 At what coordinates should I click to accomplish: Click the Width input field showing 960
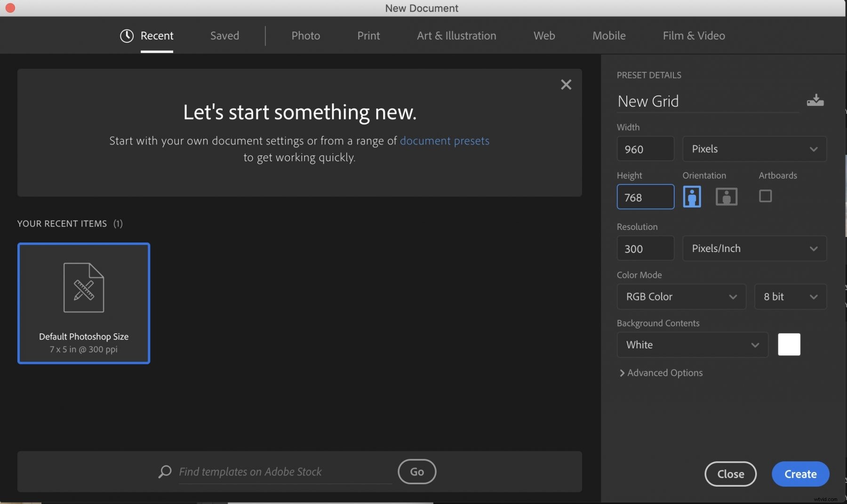[645, 149]
